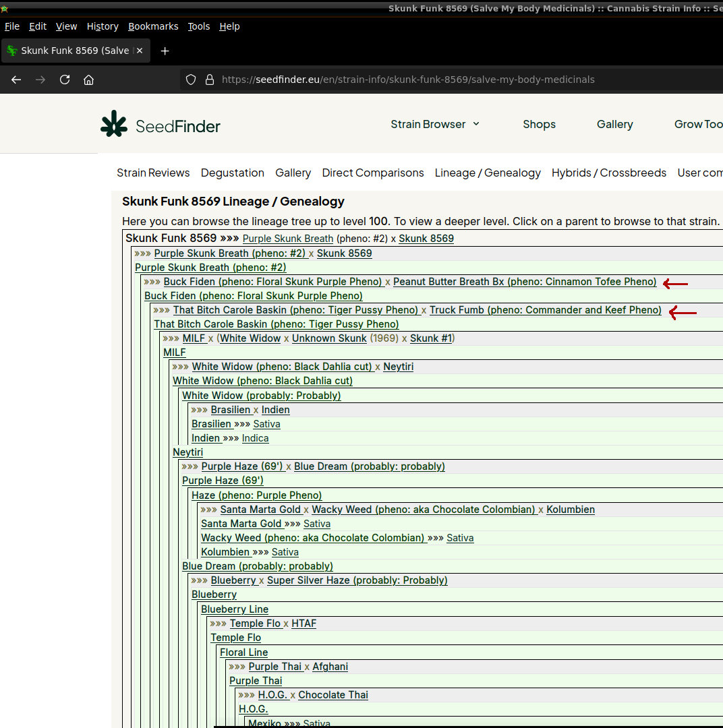The image size is (723, 728).
Task: Click the Neytiri link beside White Widow Black Dahlia
Action: click(398, 367)
